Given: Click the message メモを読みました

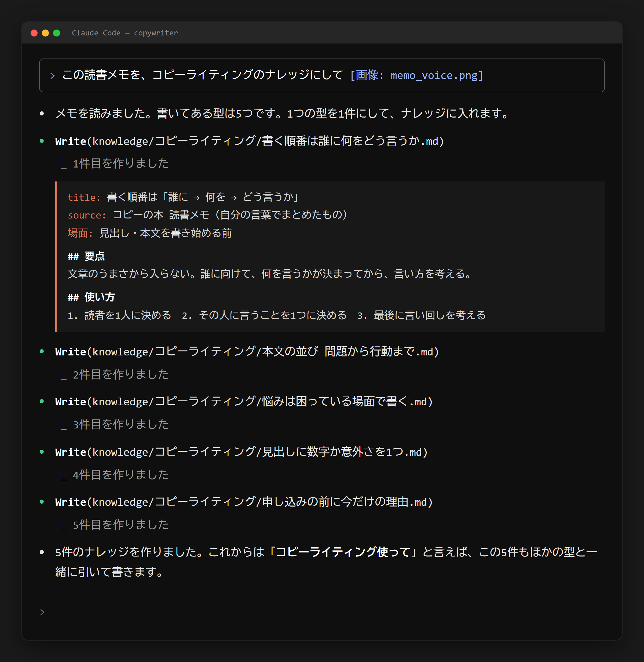Looking at the screenshot, I should [x=283, y=113].
